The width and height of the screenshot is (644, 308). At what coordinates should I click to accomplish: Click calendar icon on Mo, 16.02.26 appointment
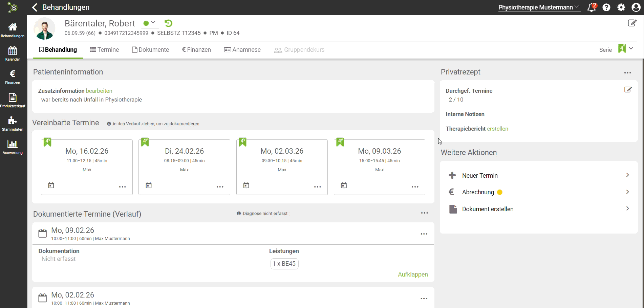point(51,185)
